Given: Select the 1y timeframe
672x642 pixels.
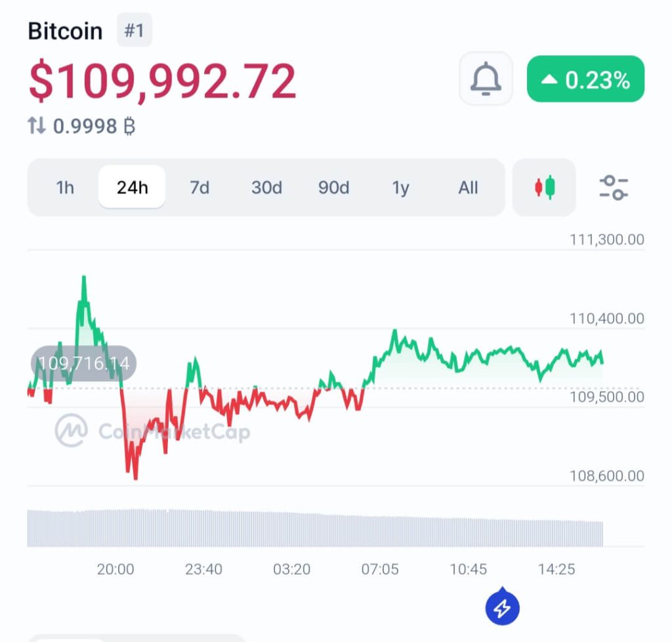Looking at the screenshot, I should click(401, 187).
